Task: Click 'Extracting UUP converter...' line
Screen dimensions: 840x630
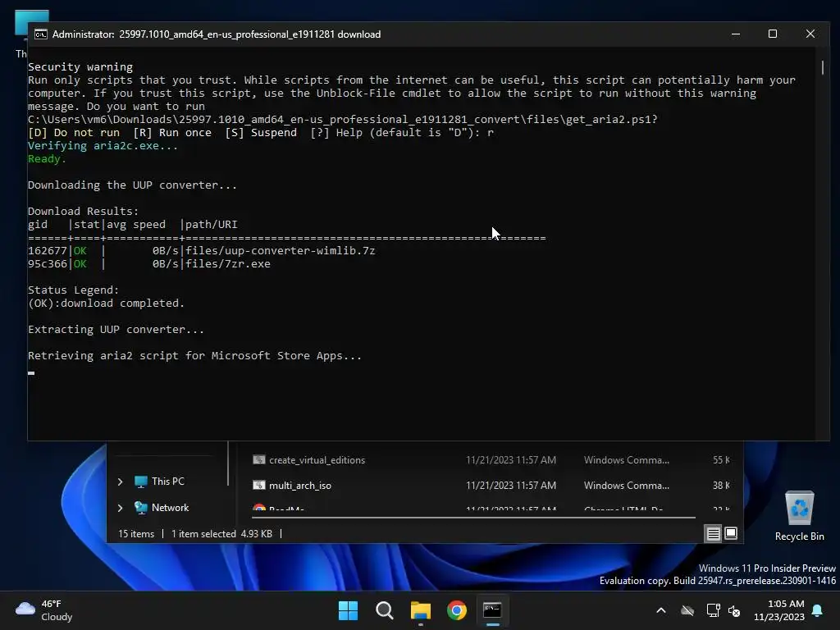Action: (x=116, y=330)
